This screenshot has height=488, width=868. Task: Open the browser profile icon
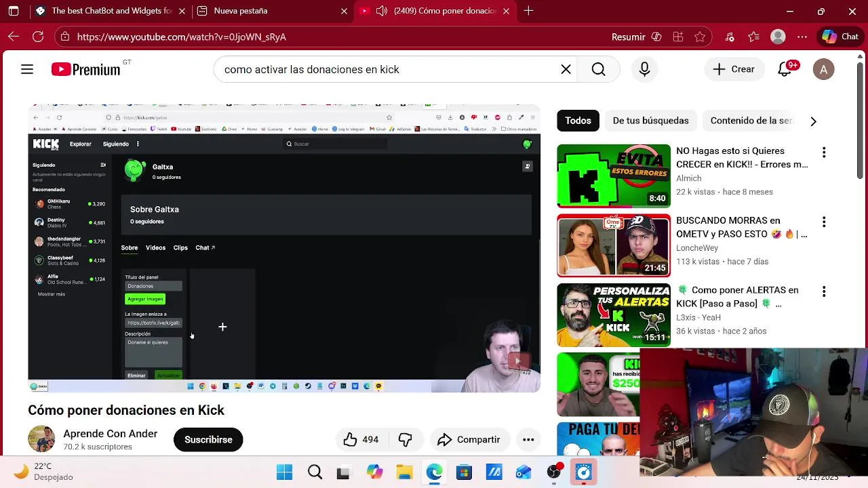tap(778, 37)
